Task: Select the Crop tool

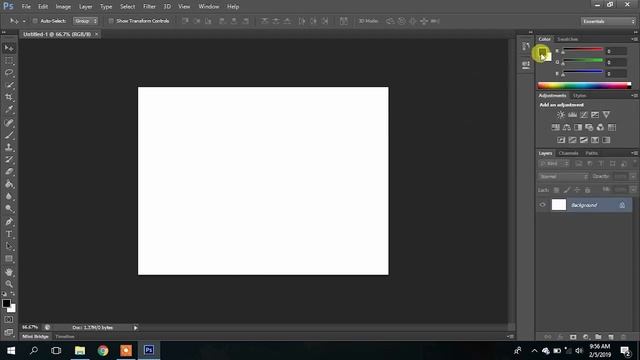Action: (x=9, y=97)
